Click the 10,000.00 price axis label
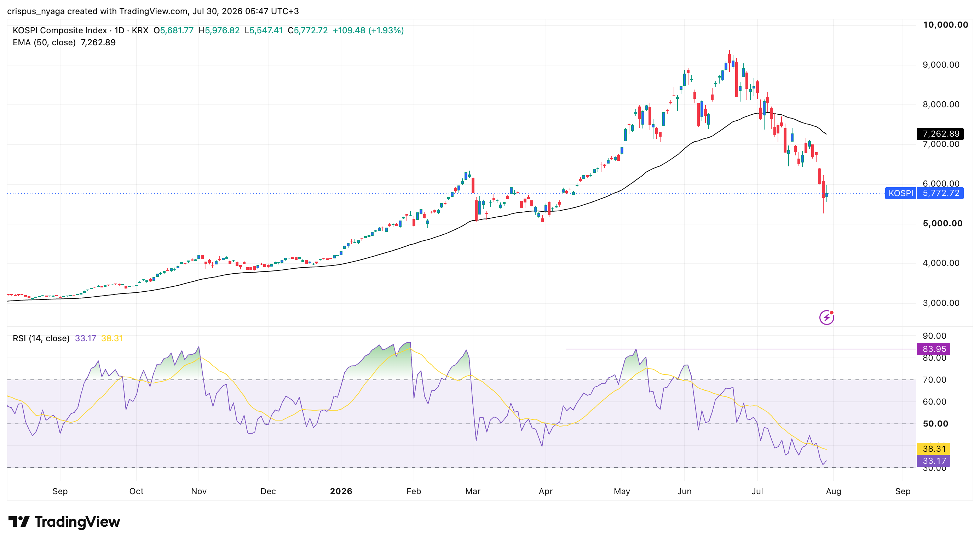 click(945, 25)
